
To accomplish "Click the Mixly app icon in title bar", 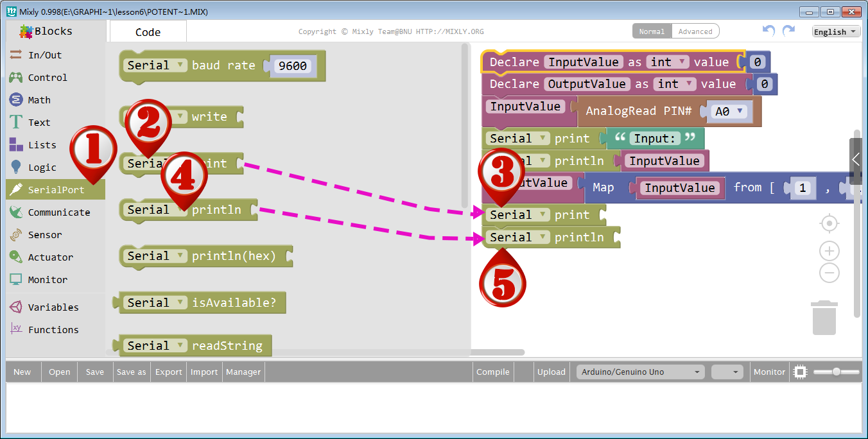I will 12,12.
